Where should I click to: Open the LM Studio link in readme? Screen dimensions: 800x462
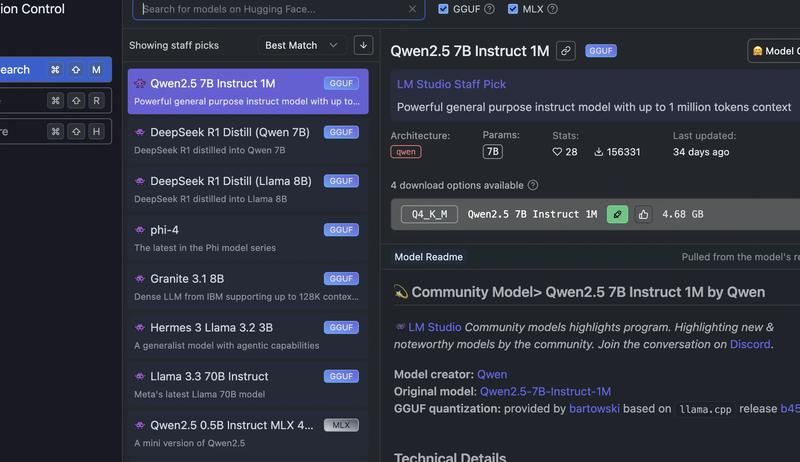(434, 327)
